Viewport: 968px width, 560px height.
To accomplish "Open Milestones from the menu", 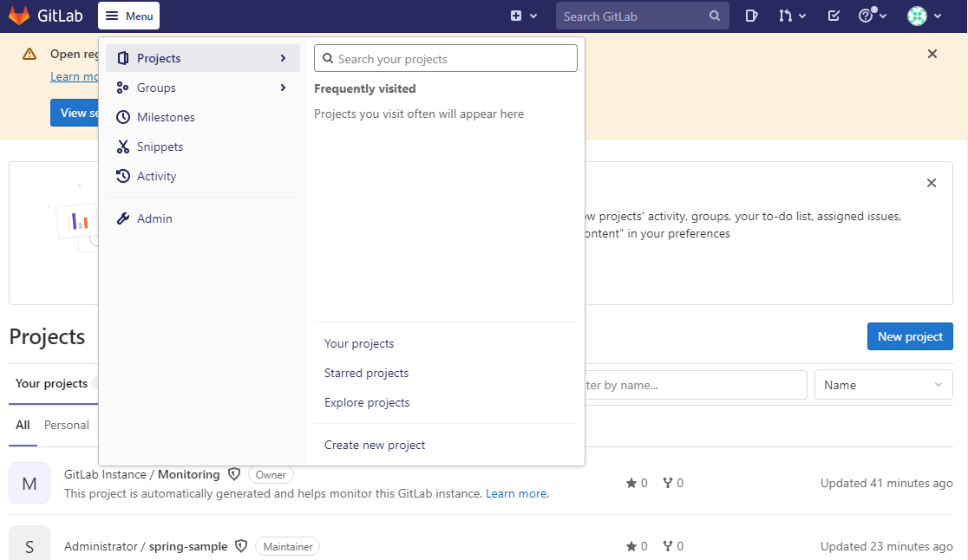I will 202,117.
